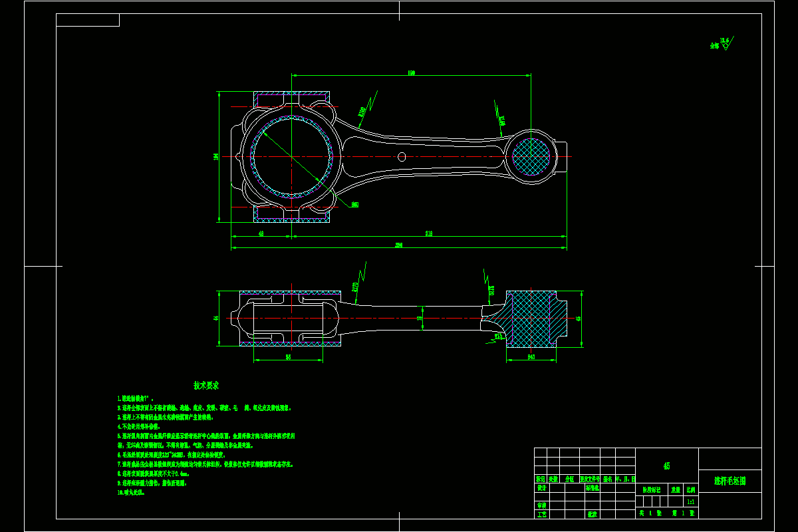This screenshot has height=532, width=798.
Task: Select the 18 shank thickness dimension
Action: (x=419, y=319)
